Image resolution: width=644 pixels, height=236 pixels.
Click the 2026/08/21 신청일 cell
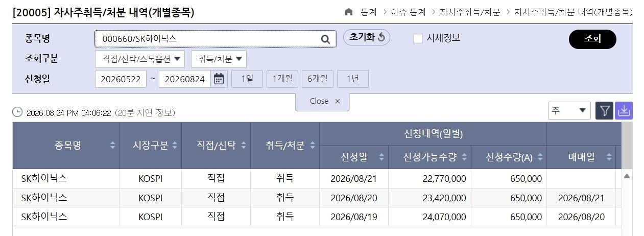[x=354, y=179]
